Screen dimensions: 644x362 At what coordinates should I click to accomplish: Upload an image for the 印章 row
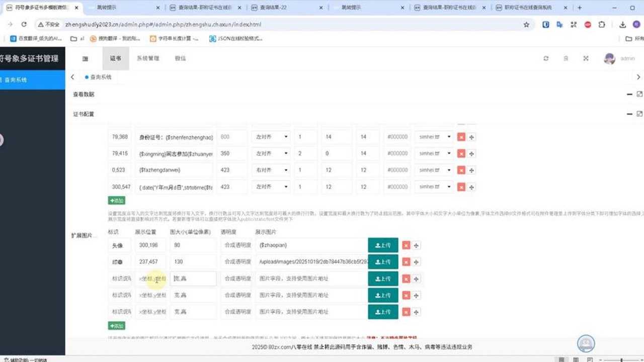tap(383, 261)
